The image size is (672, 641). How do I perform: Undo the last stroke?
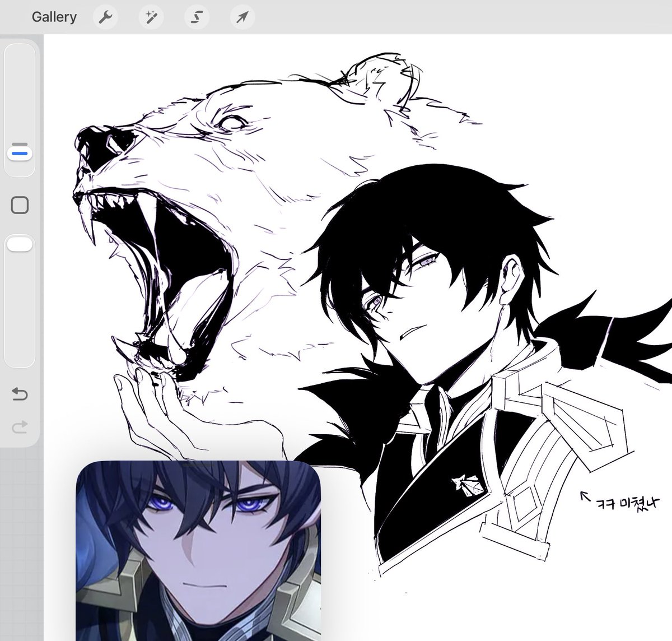pyautogui.click(x=20, y=394)
